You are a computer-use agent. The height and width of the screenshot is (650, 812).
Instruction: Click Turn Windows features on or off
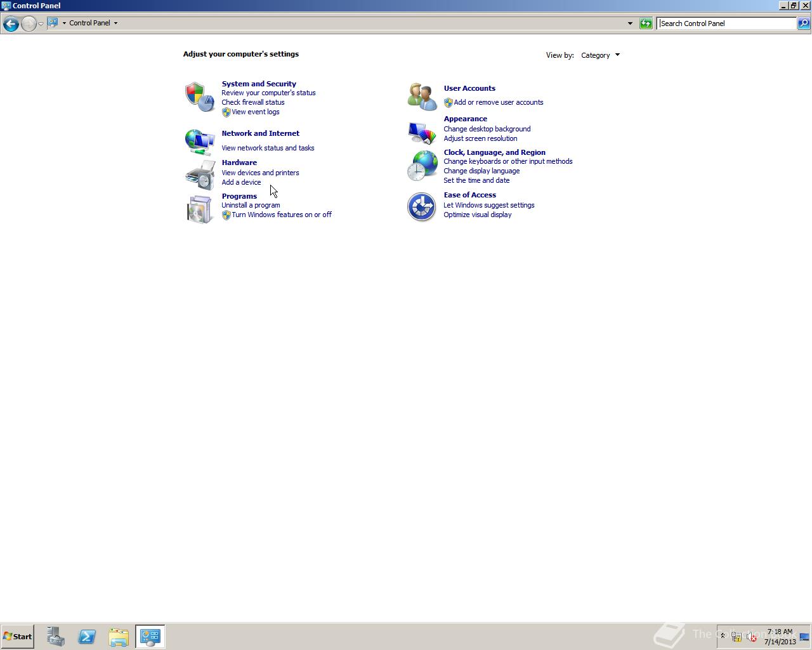click(x=282, y=215)
